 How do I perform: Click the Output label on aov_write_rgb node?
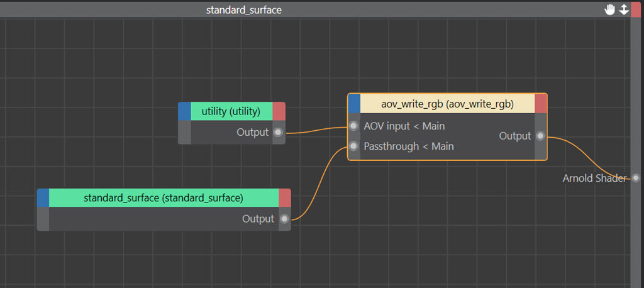(x=515, y=136)
